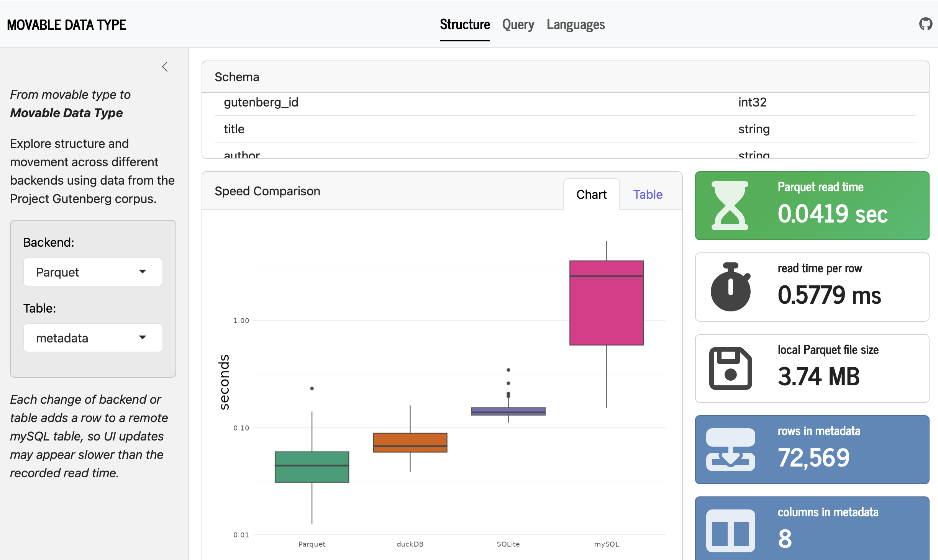938x560 pixels.
Task: Click the Movable Data Type title link
Action: click(x=67, y=25)
